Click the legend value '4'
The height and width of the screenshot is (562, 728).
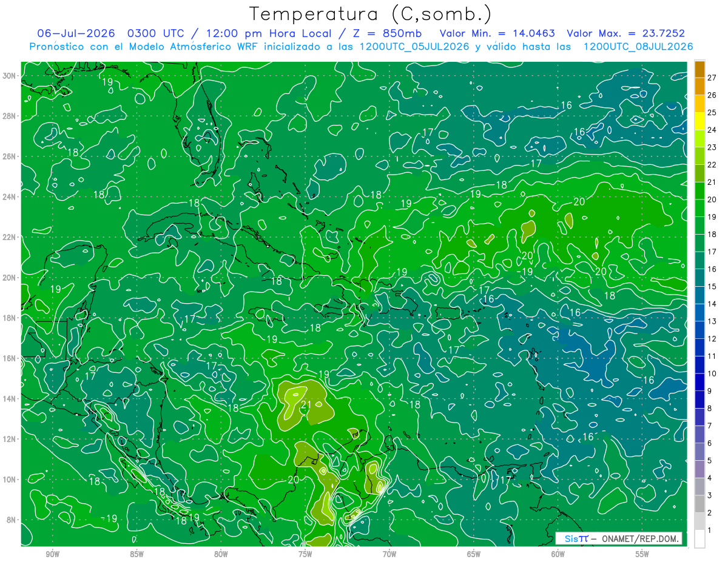click(709, 478)
